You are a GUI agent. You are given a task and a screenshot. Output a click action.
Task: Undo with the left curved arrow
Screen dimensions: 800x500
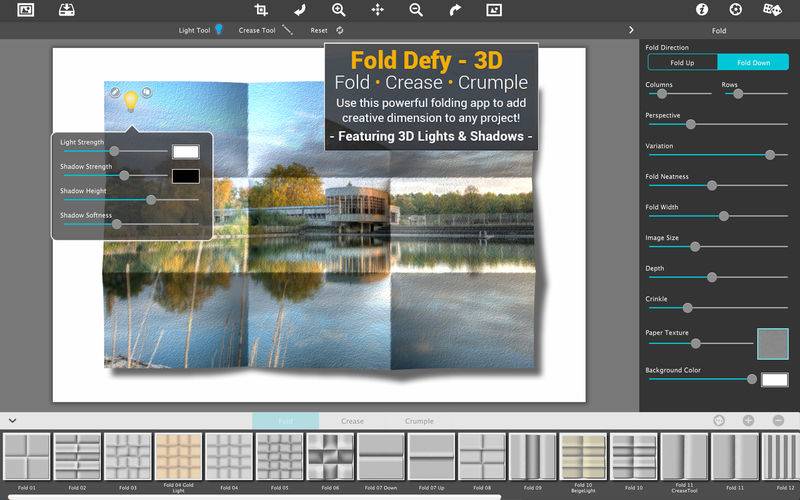pyautogui.click(x=300, y=10)
